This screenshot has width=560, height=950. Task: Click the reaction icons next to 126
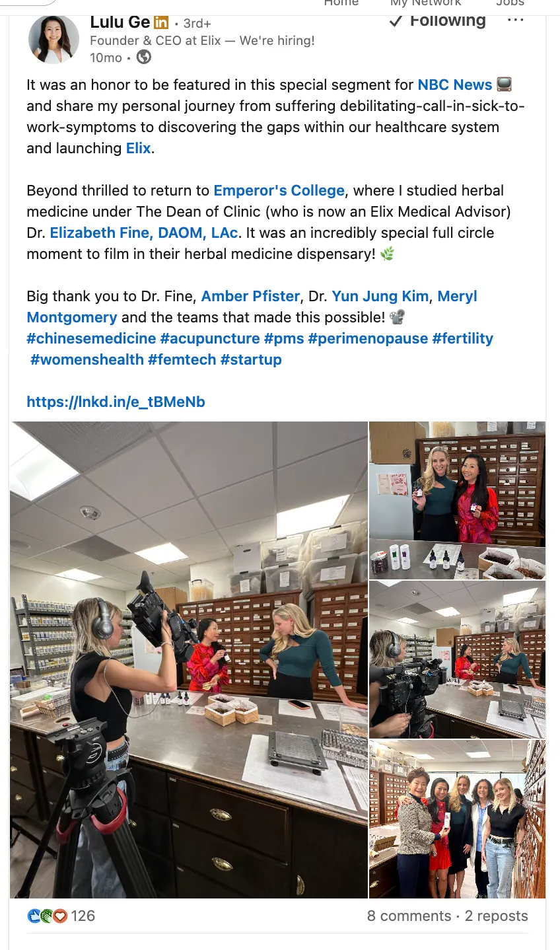tap(48, 916)
